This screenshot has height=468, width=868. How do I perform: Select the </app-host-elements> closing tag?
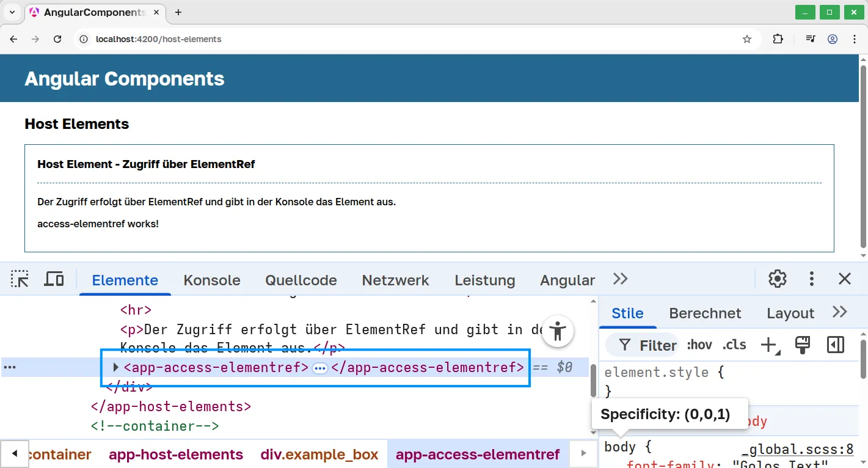[x=171, y=406]
